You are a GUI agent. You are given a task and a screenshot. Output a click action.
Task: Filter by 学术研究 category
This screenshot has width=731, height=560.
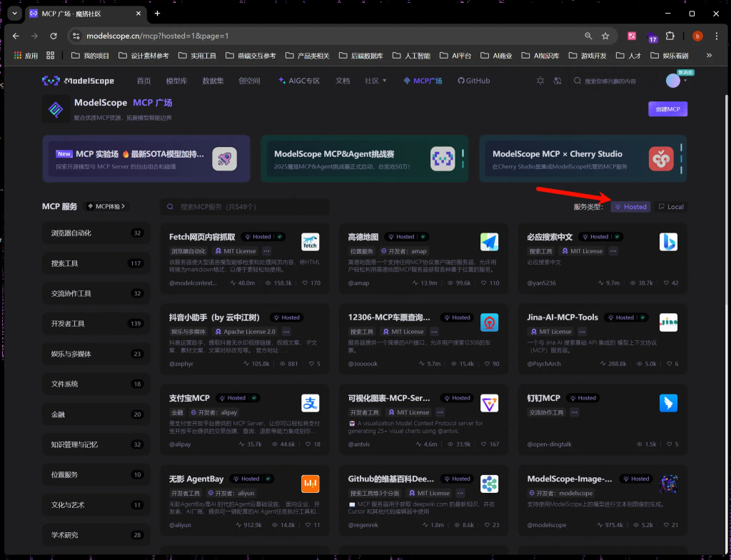96,535
